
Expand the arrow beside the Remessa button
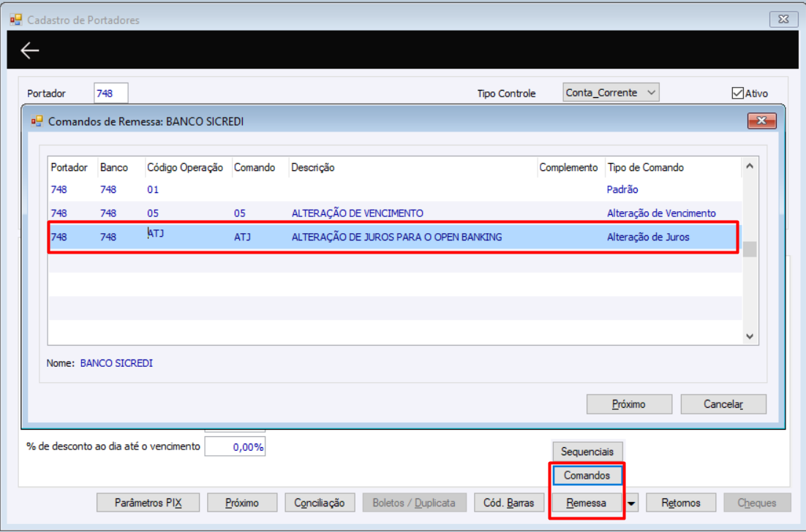[631, 503]
